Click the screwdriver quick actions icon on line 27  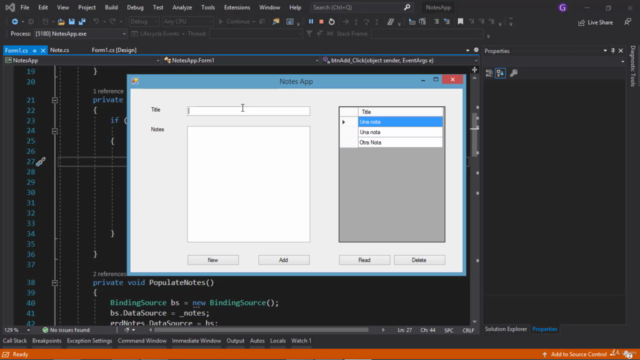point(40,162)
